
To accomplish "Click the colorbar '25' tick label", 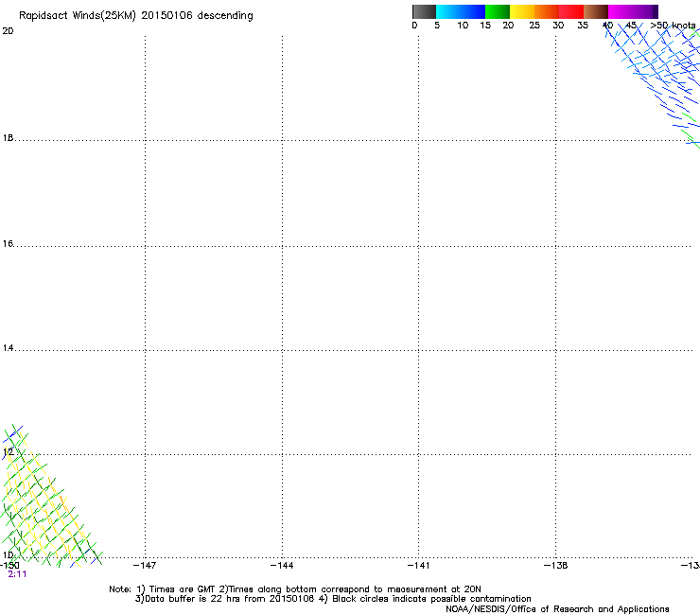I will (x=534, y=26).
